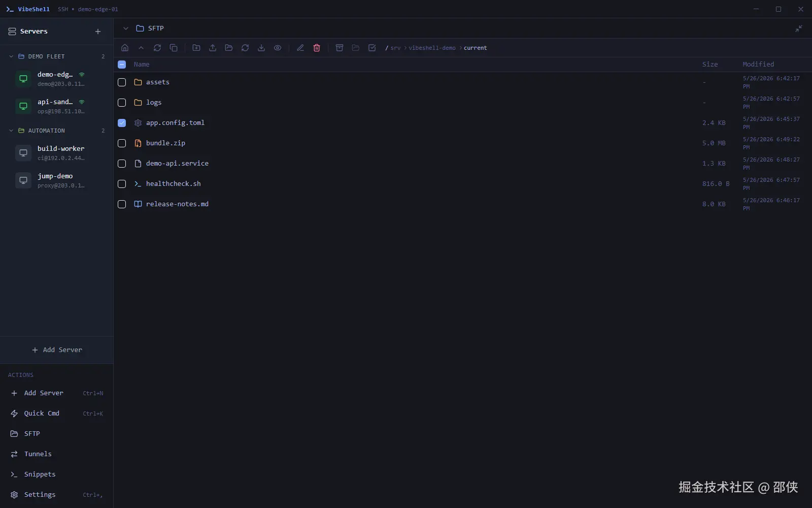Select jump-demo server entry
The width and height of the screenshot is (812, 508).
(56, 180)
